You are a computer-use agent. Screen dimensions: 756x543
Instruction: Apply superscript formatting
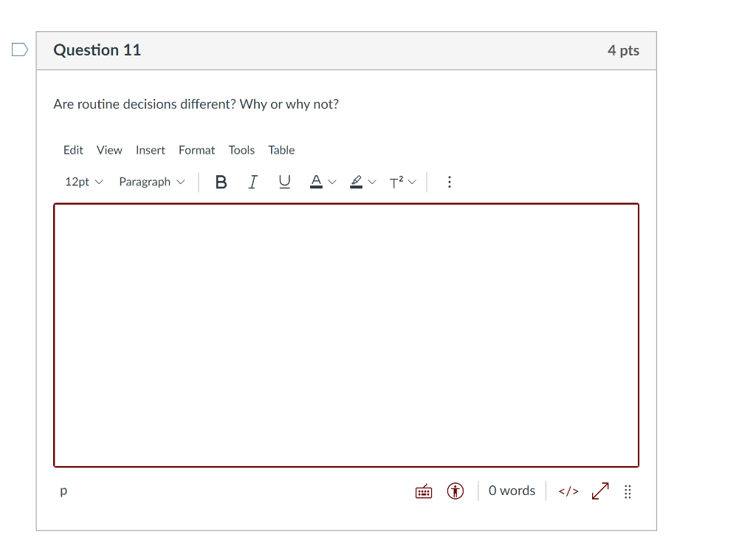tap(396, 182)
